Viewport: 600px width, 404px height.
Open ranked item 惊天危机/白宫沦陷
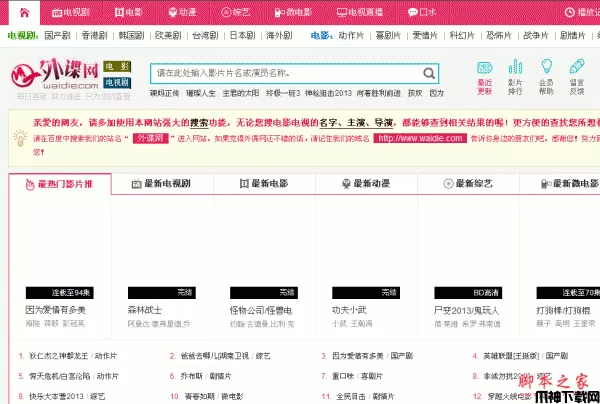[60, 376]
